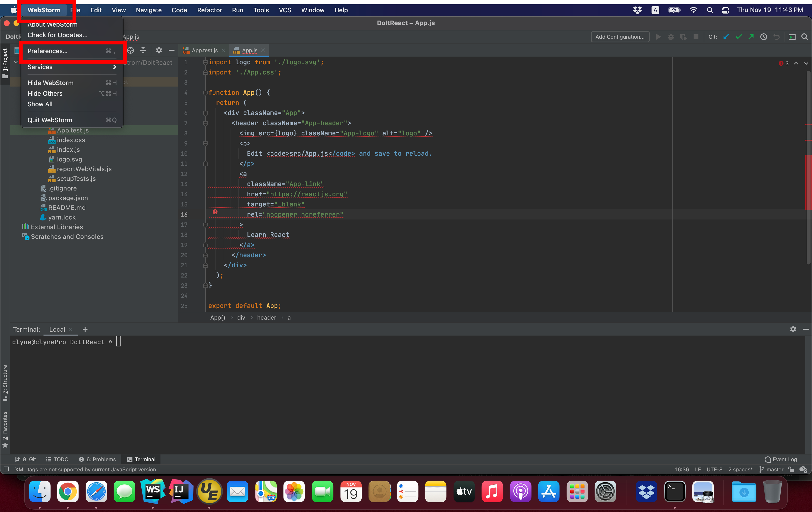The width and height of the screenshot is (812, 512).
Task: Switch to the App.test.js editor tab
Action: pos(204,50)
